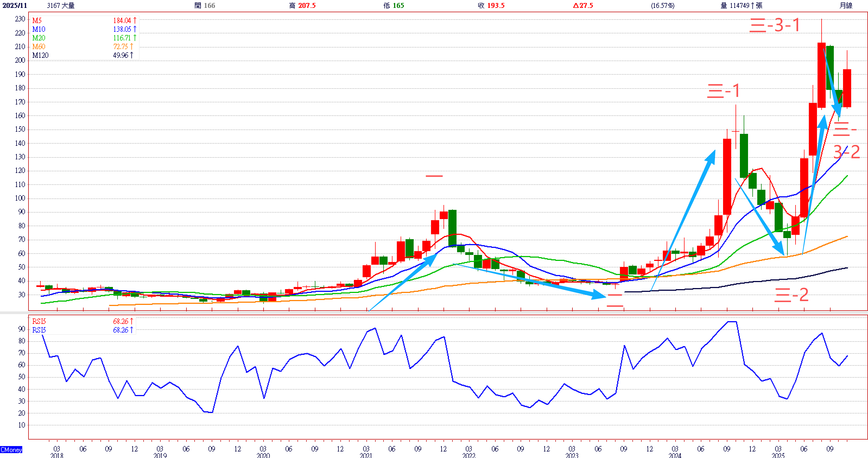Click the closing price 193.5 value

(496, 5)
